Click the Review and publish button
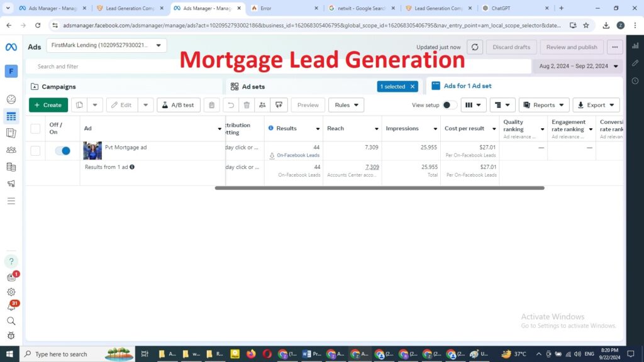 coord(572,47)
